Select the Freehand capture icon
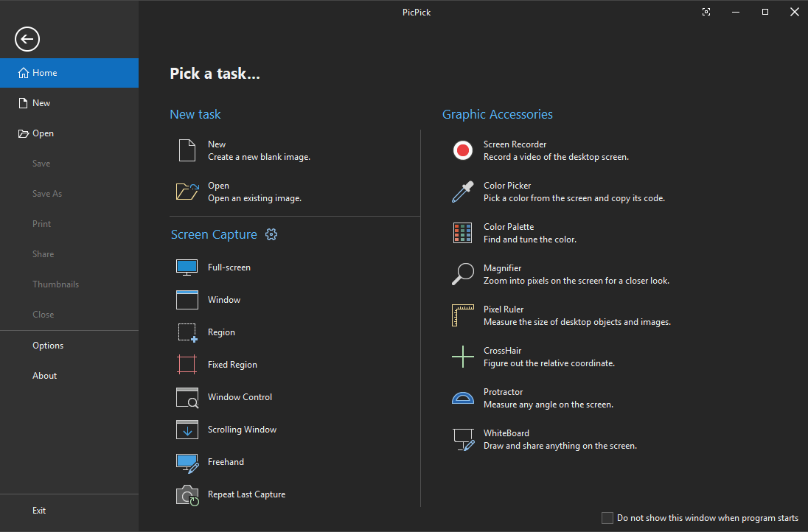The width and height of the screenshot is (808, 532). [x=187, y=462]
